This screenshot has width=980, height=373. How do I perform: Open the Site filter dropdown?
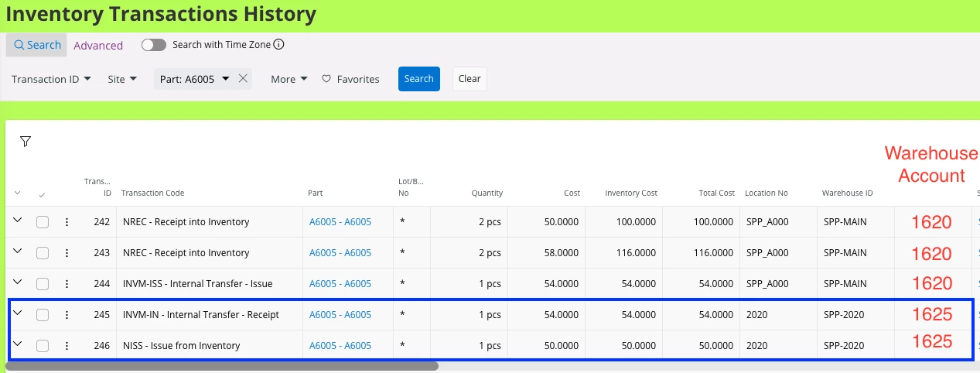[122, 79]
